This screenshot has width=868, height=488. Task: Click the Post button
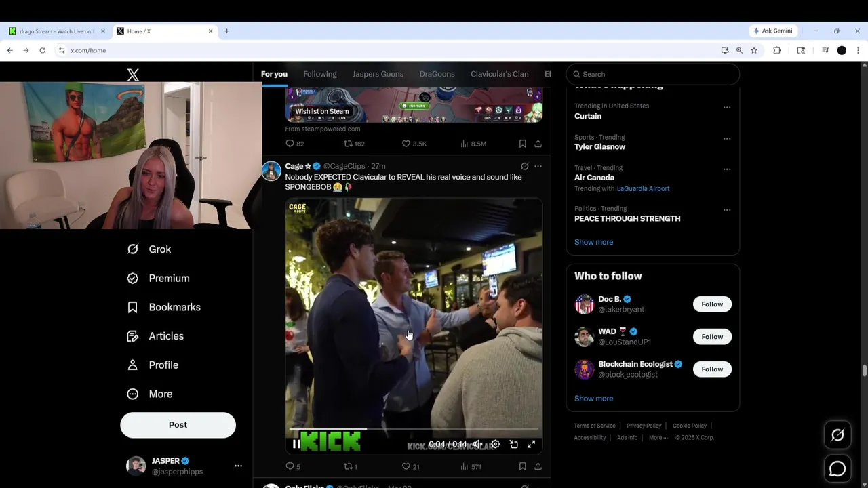178,425
